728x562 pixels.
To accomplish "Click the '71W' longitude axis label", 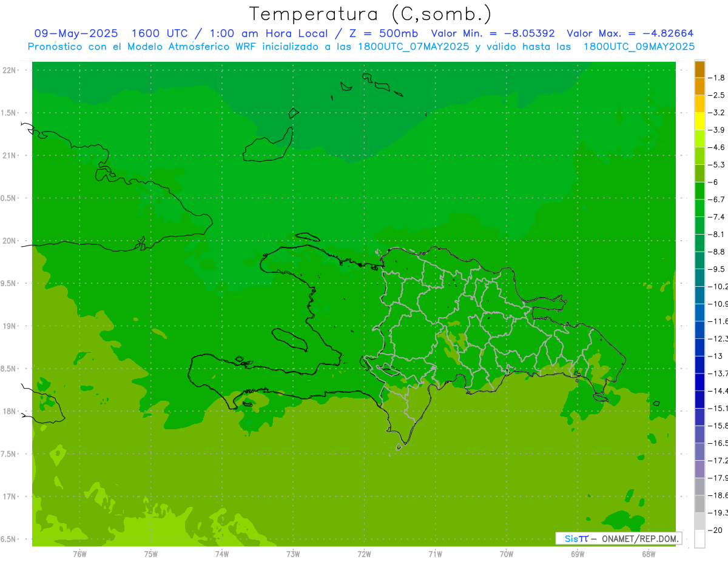I will [x=435, y=554].
